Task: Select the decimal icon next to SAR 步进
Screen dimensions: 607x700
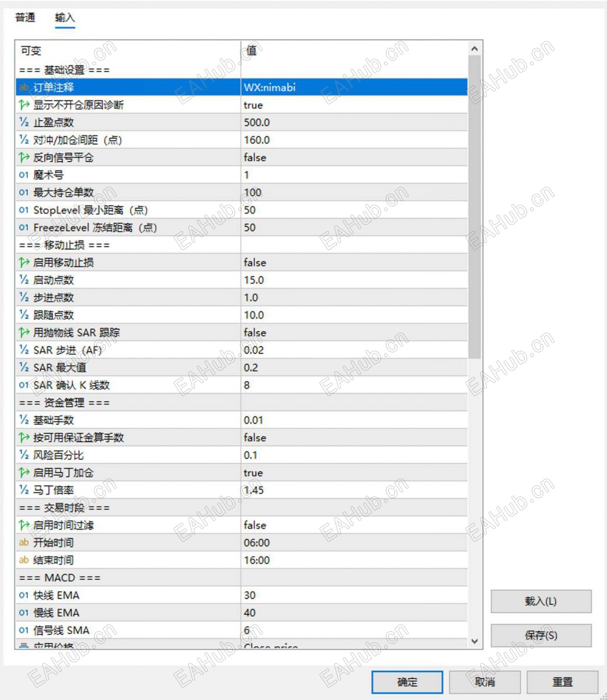Action: pos(24,350)
